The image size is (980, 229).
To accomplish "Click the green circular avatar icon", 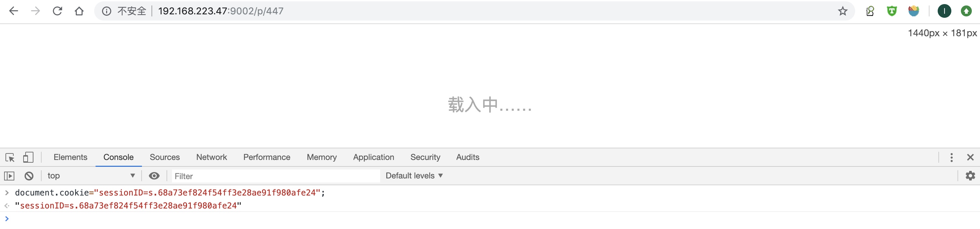I will pos(945,11).
